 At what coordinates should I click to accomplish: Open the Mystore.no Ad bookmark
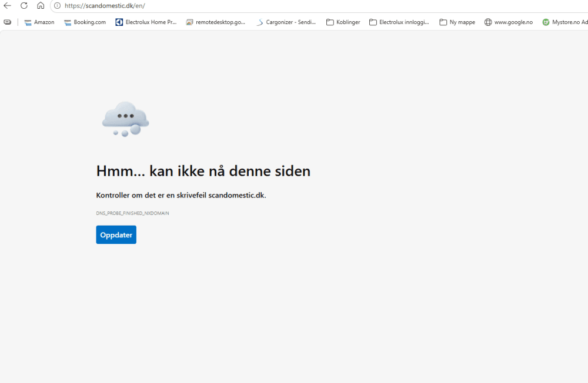point(564,22)
